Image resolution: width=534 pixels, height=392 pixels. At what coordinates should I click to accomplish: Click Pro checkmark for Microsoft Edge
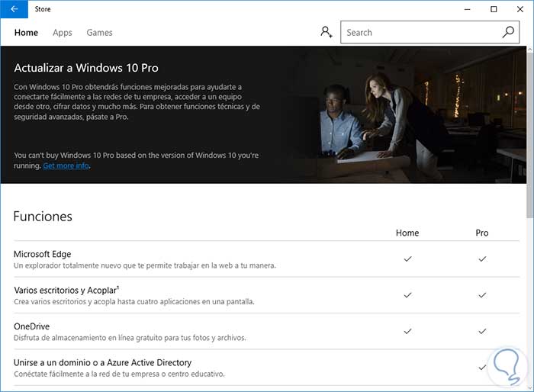482,259
